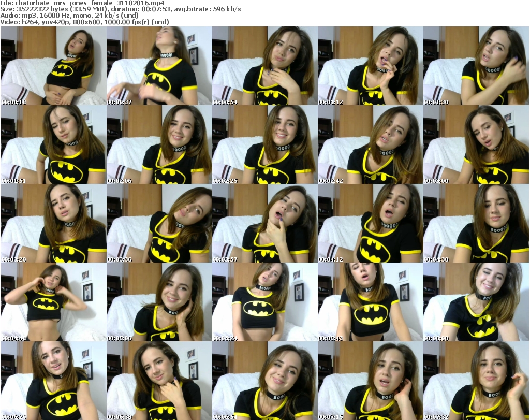The image size is (530, 420).
Task: Select the frame marked 00:06:54
Action: tap(264, 380)
